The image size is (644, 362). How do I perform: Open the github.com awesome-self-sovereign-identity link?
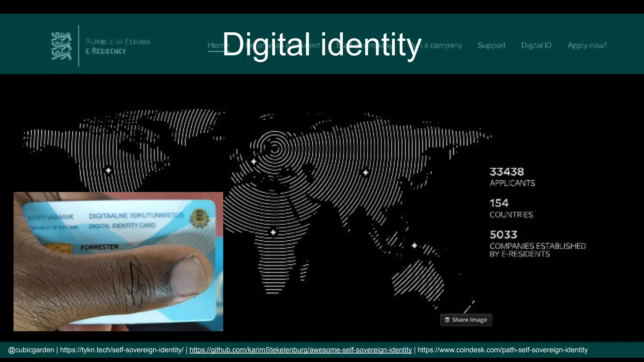click(301, 350)
